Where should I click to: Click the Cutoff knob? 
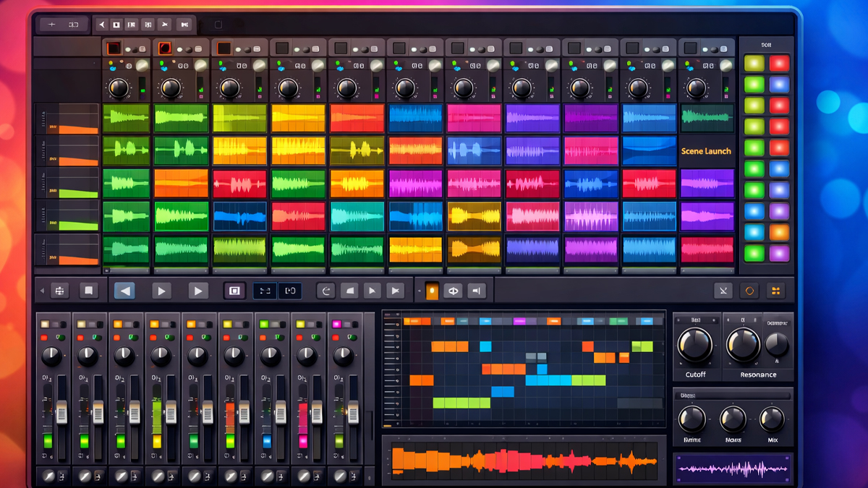[x=695, y=345]
